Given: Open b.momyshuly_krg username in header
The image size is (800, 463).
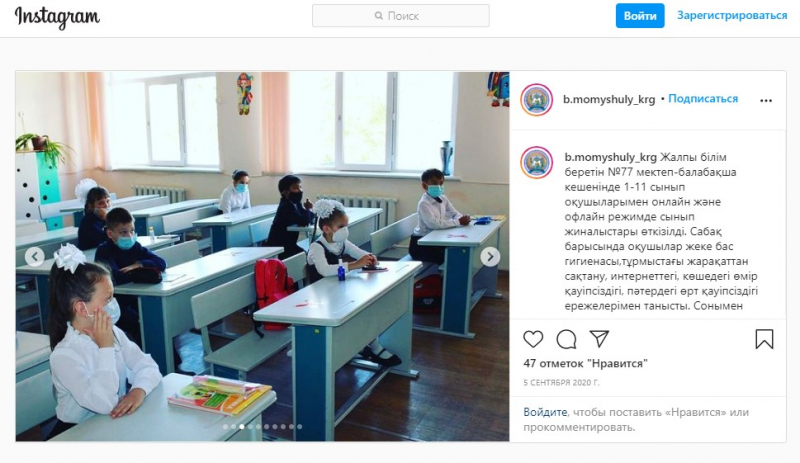Looking at the screenshot, I should coord(609,99).
